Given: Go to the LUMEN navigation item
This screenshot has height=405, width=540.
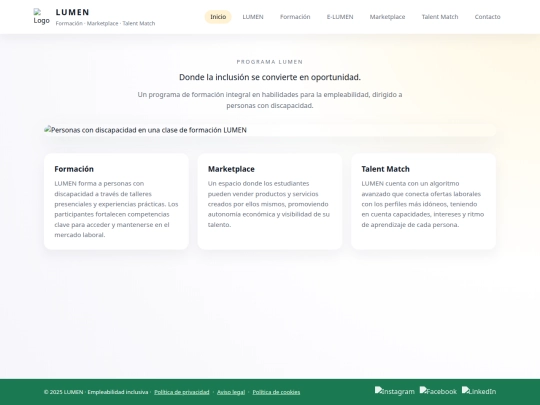Looking at the screenshot, I should [x=253, y=17].
